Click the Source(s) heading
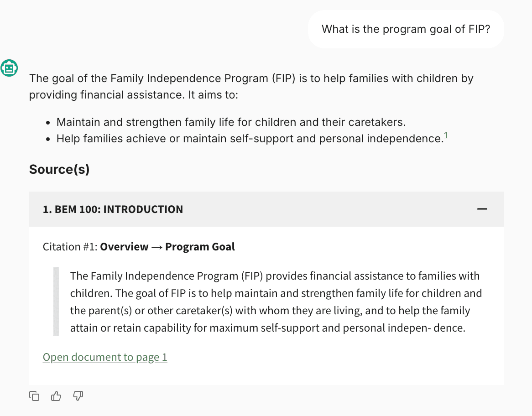Screen dimensions: 532x416 tap(59, 170)
